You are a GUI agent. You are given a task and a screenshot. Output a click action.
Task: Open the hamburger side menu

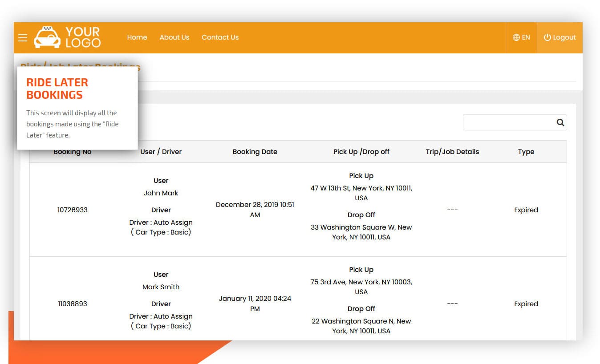pyautogui.click(x=23, y=38)
